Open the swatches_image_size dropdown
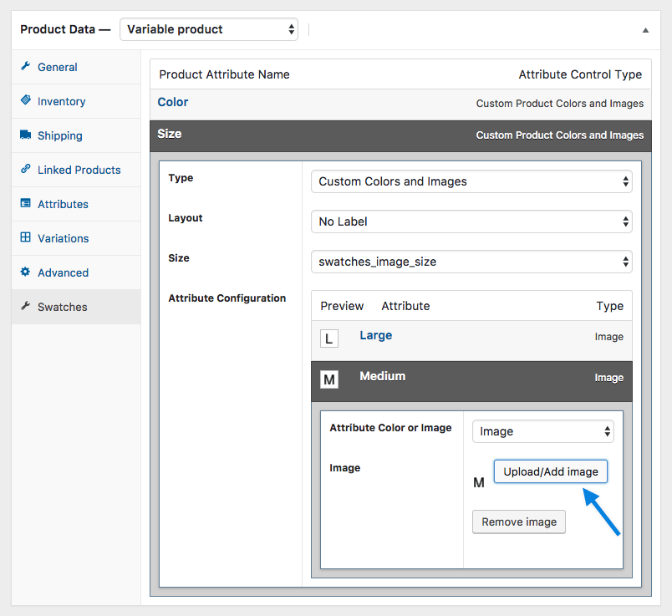The height and width of the screenshot is (616, 672). coord(471,262)
